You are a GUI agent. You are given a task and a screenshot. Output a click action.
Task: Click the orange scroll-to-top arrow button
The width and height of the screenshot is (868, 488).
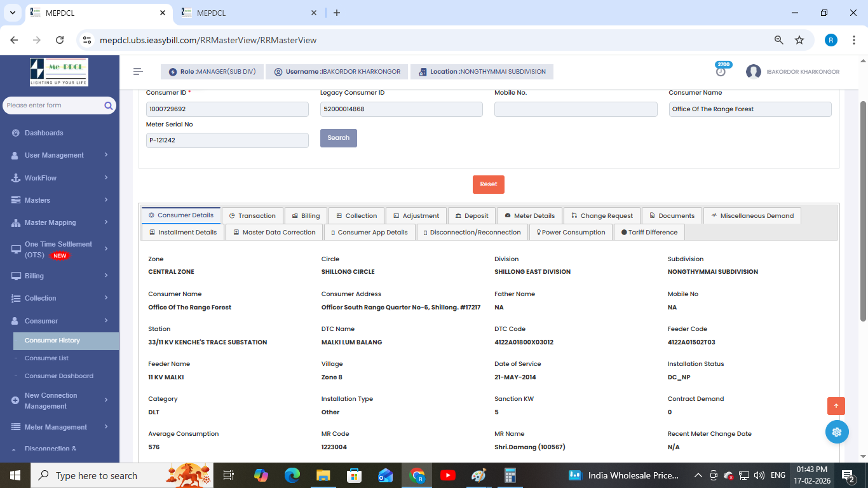pyautogui.click(x=836, y=406)
